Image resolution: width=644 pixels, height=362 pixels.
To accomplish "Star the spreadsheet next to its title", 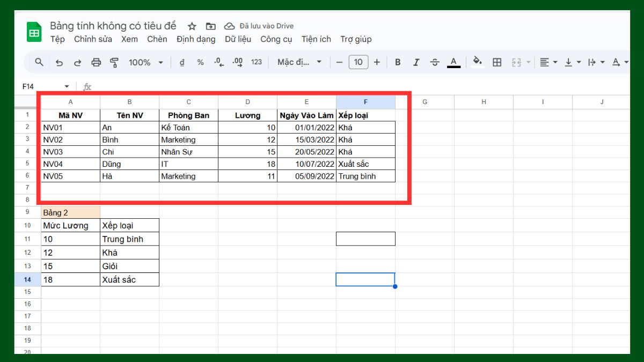I will (191, 25).
